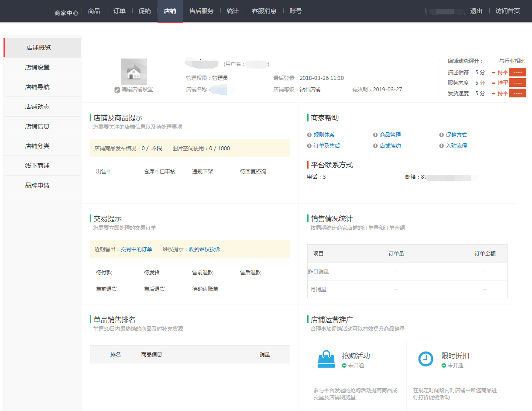532x411 pixels.
Task: Select 品牌申请 in the sidebar
Action: [42, 185]
